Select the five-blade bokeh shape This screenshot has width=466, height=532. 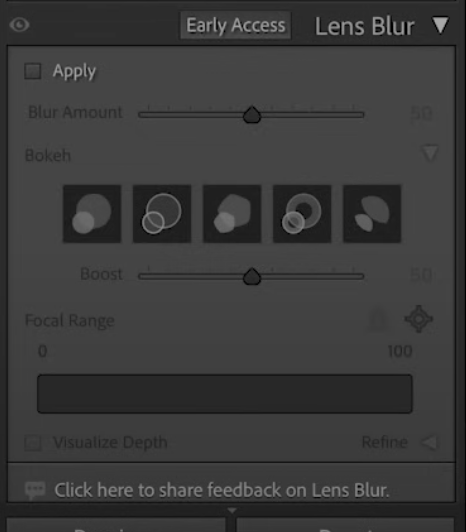click(x=232, y=214)
